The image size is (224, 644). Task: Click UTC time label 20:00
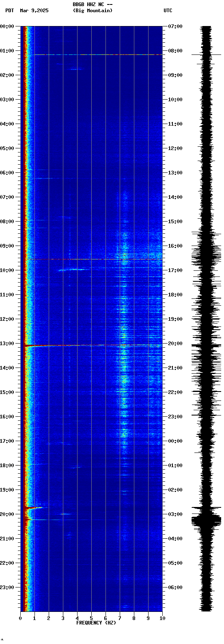[x=175, y=344]
